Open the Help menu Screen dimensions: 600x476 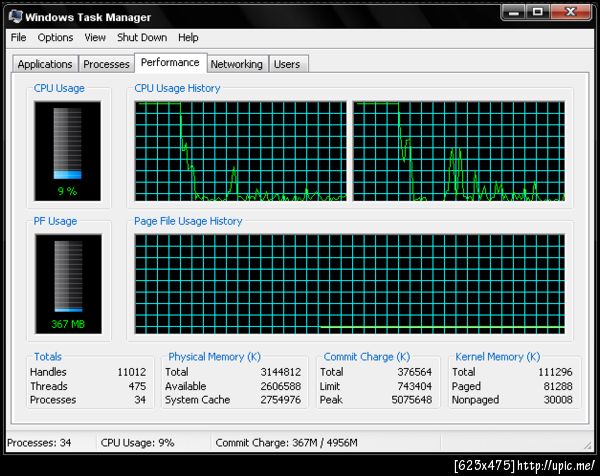188,37
